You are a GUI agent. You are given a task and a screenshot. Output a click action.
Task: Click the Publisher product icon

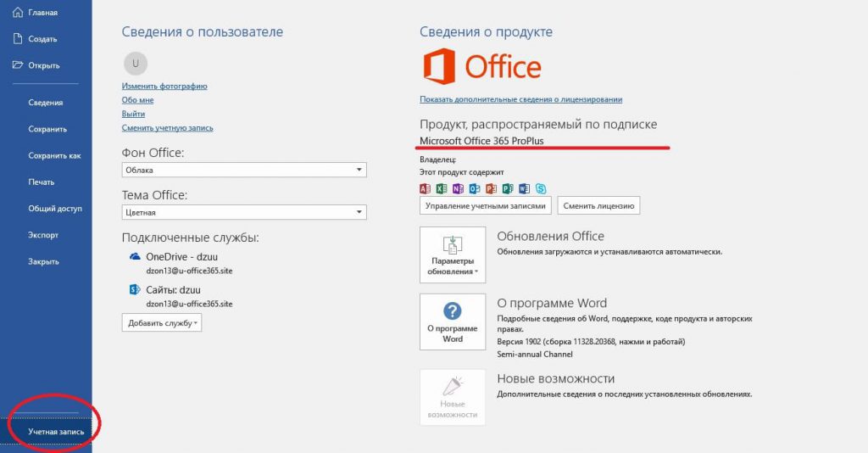click(508, 188)
